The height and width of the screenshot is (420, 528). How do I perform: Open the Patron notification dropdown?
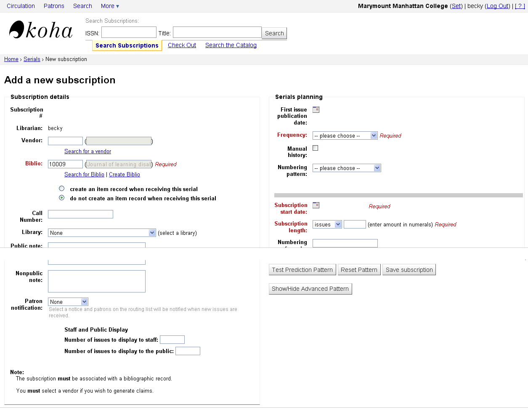tap(68, 302)
